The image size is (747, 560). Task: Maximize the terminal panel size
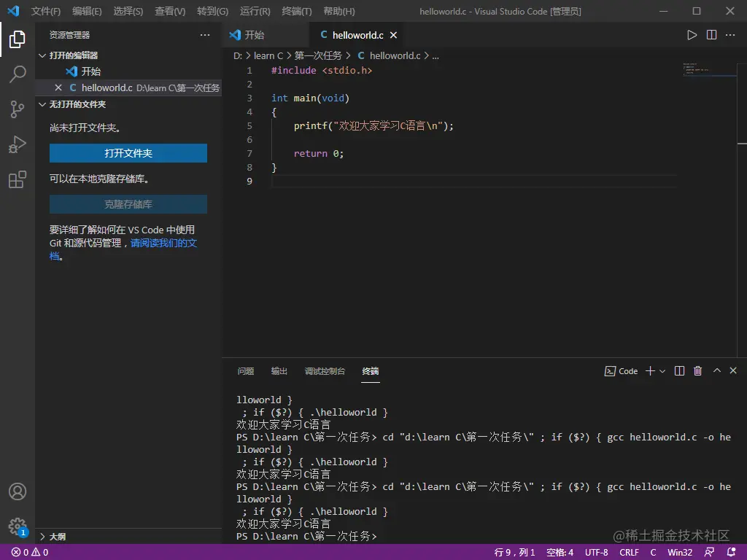coord(716,371)
